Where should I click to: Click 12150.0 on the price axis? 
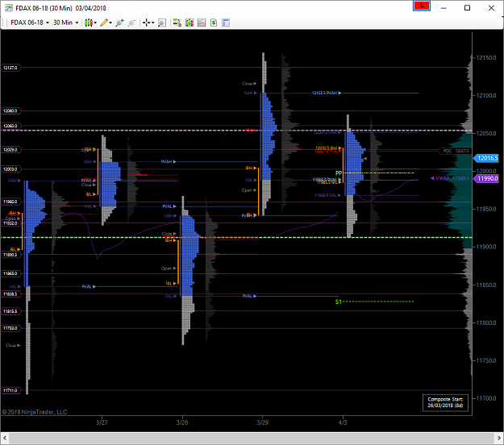486,58
